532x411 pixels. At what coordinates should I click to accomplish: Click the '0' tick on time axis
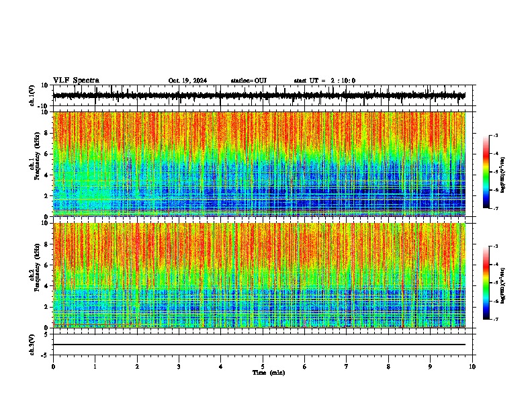click(x=53, y=367)
